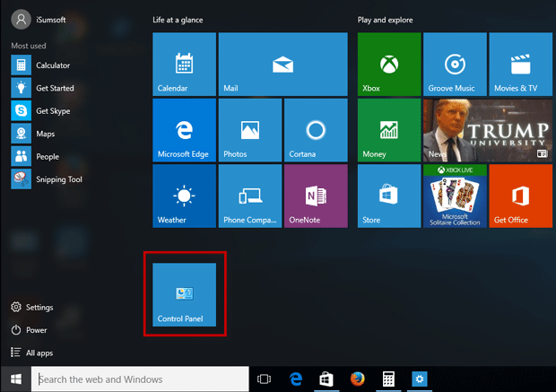This screenshot has width=556, height=392.
Task: Open the Mail tile
Action: click(283, 65)
